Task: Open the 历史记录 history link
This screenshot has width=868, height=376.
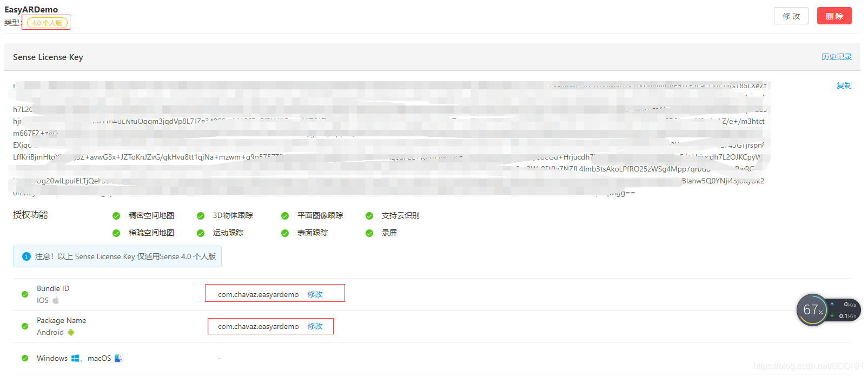Action: click(x=836, y=57)
